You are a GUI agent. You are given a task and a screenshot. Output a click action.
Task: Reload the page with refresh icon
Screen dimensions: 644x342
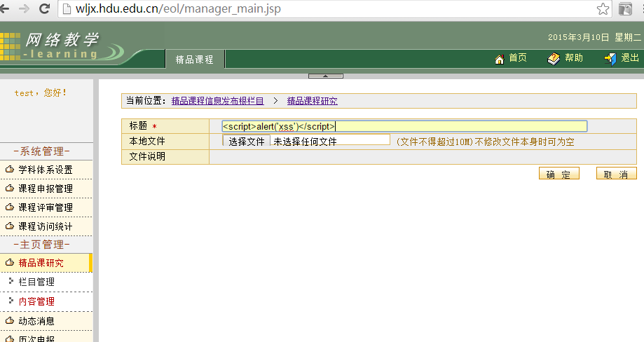[x=44, y=8]
